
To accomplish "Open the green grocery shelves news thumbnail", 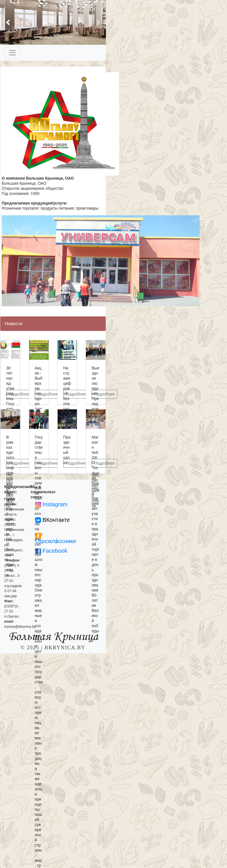I will point(39,350).
